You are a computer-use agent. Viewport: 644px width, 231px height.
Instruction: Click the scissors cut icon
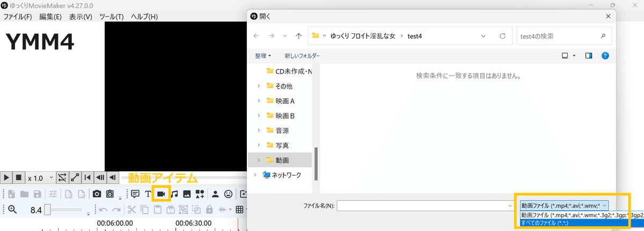point(132,210)
